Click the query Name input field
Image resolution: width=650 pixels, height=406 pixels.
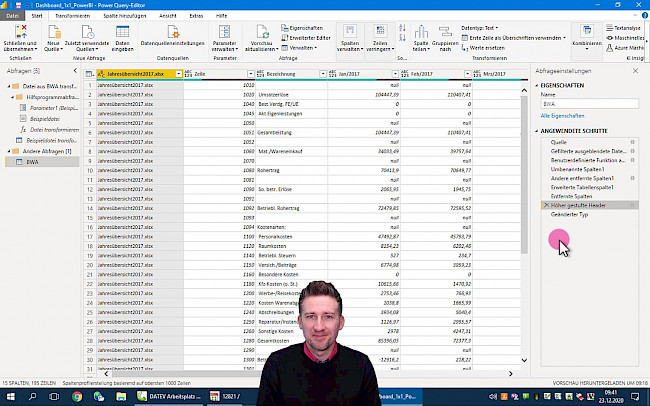click(587, 104)
